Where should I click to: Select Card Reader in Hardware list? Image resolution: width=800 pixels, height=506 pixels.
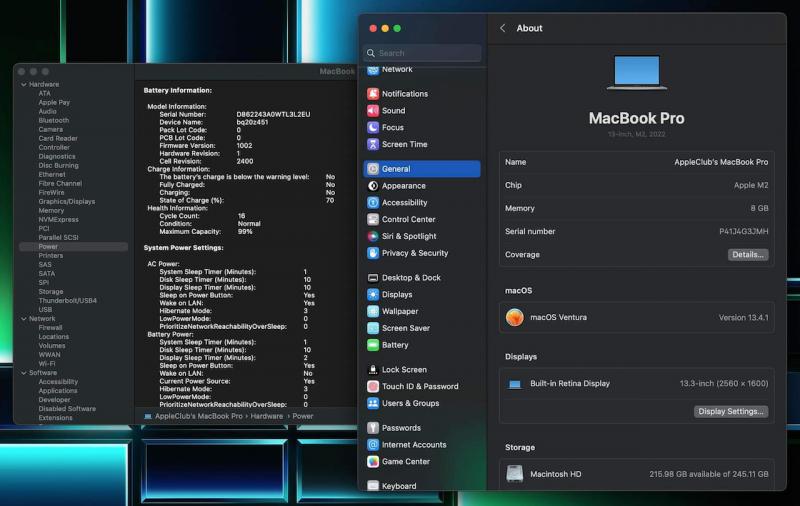tap(58, 138)
